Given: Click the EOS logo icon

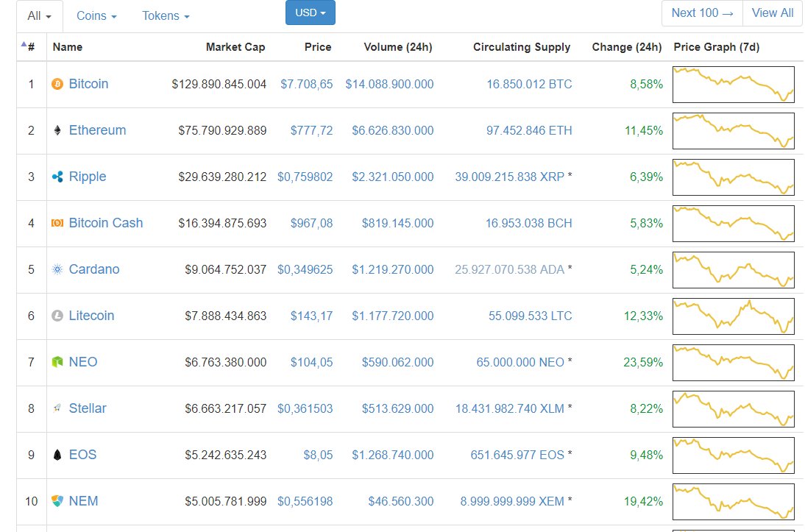Looking at the screenshot, I should pyautogui.click(x=57, y=455).
